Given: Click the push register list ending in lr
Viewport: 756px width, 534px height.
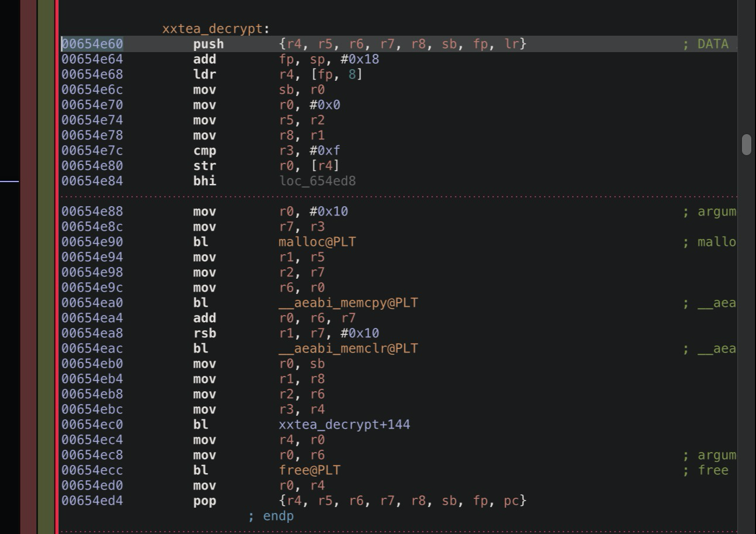Looking at the screenshot, I should pyautogui.click(x=403, y=44).
